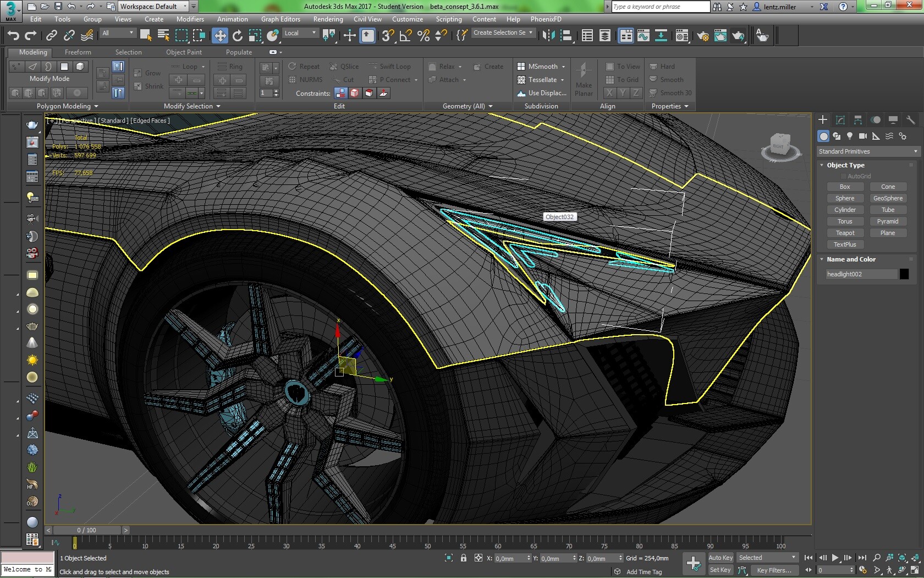
Task: Click the black object color swatch
Action: click(x=904, y=274)
